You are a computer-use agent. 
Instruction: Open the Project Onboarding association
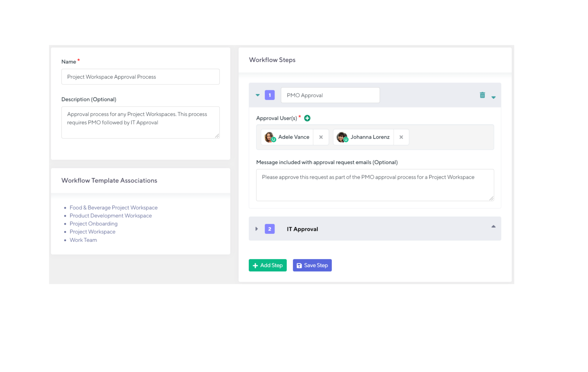click(x=93, y=224)
